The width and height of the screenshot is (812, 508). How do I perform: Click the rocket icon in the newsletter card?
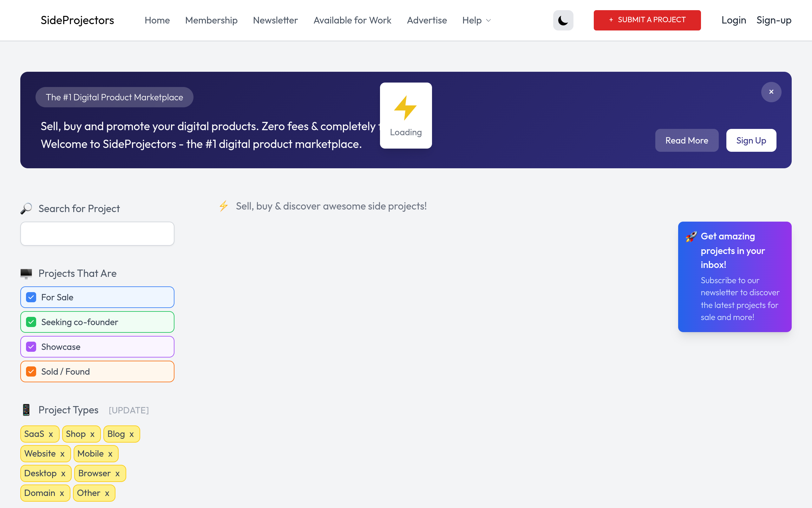(x=691, y=237)
